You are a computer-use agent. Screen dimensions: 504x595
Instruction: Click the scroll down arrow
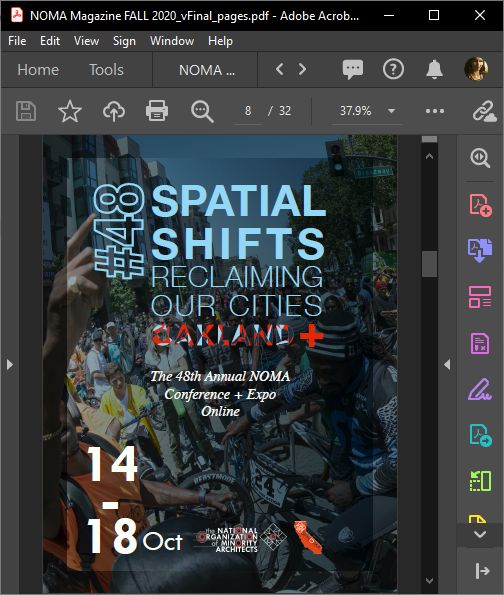(x=429, y=581)
